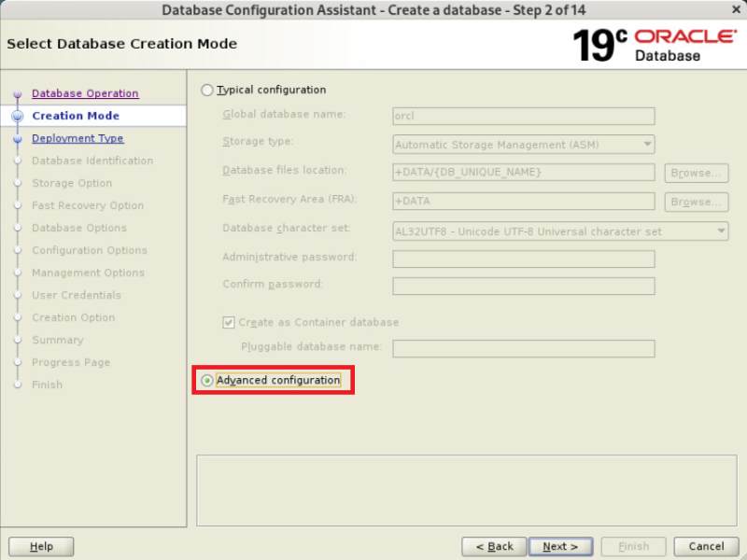This screenshot has width=747, height=560.
Task: Go to the Database Operation step
Action: 85,93
